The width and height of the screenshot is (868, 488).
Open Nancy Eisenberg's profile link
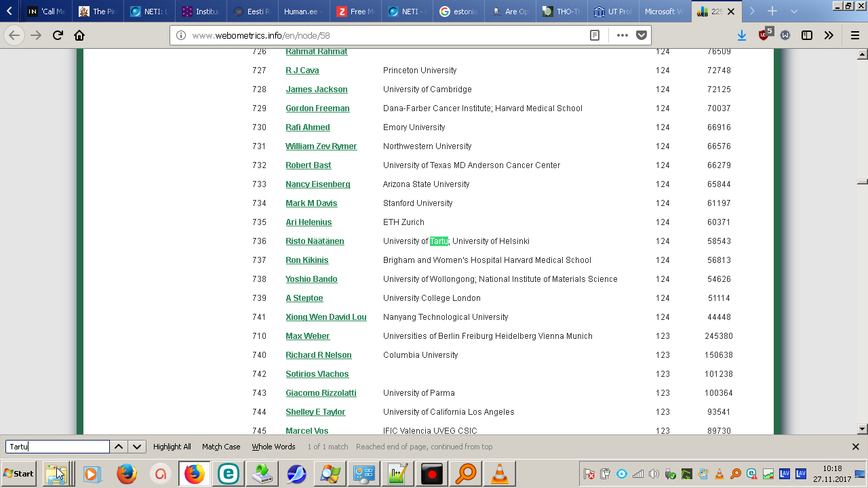coord(318,184)
